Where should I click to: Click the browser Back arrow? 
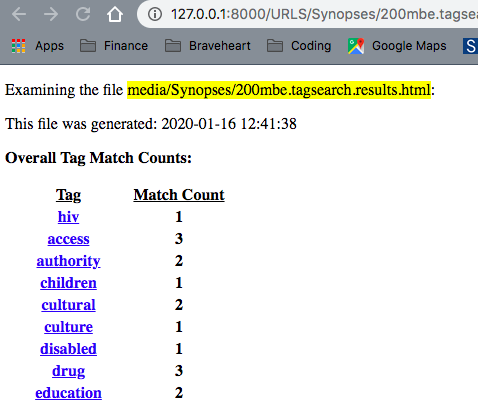19,14
